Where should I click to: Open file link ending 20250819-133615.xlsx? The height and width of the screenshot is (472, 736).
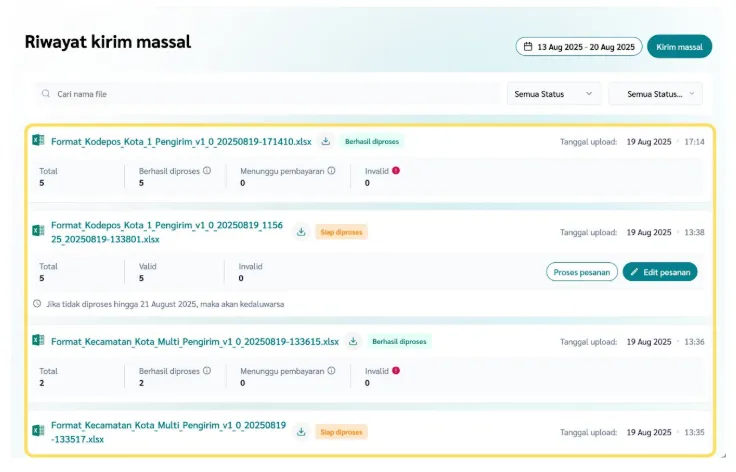coord(195,341)
